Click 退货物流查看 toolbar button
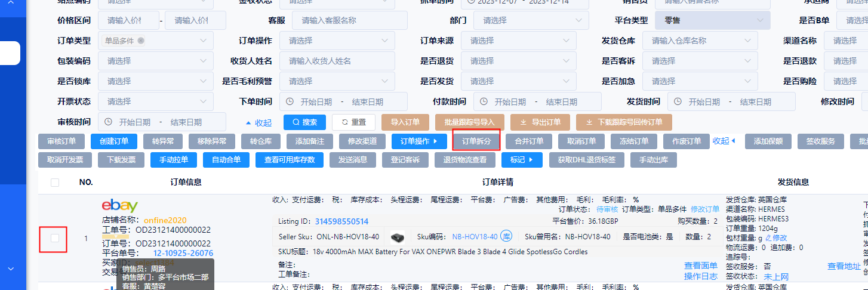This screenshot has width=868, height=290. 465,160
